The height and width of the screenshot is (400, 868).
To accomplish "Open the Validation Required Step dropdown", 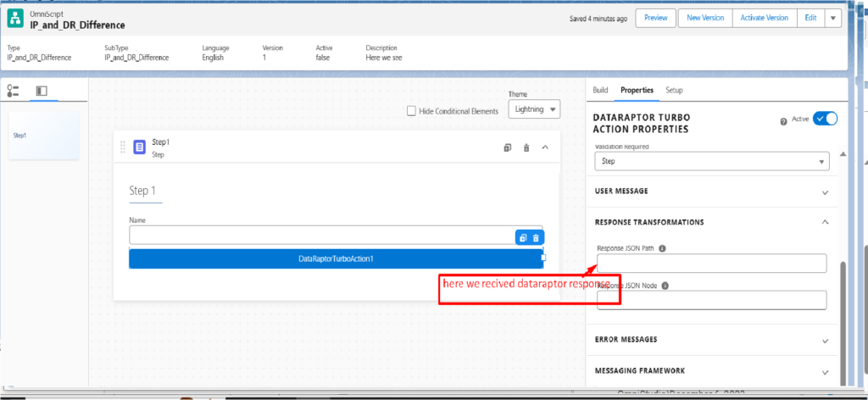I will 712,161.
